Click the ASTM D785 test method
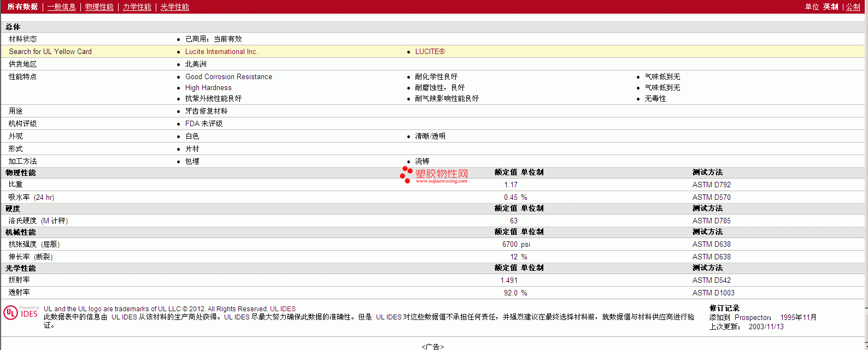Screen dimensions: 868x350 coord(712,221)
